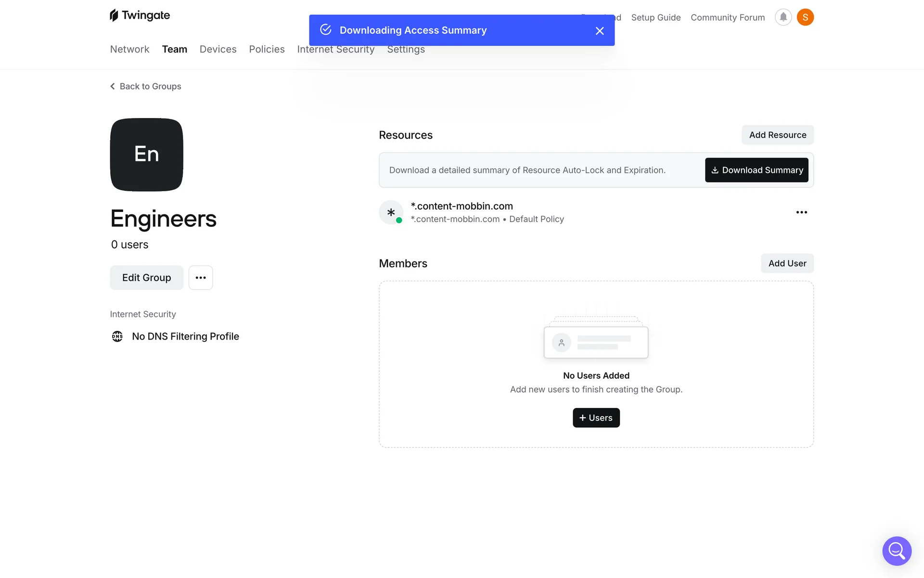Click the Twingate logo

tap(140, 15)
